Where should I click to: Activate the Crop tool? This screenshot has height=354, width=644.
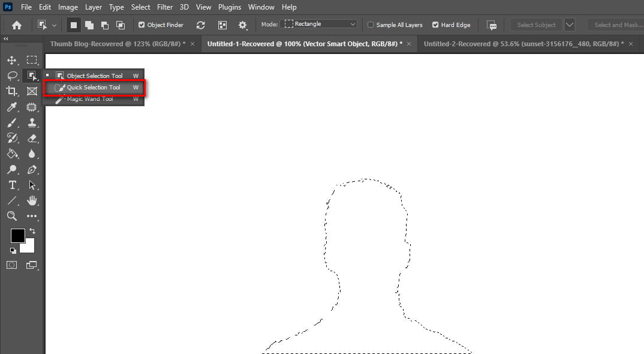pyautogui.click(x=12, y=91)
